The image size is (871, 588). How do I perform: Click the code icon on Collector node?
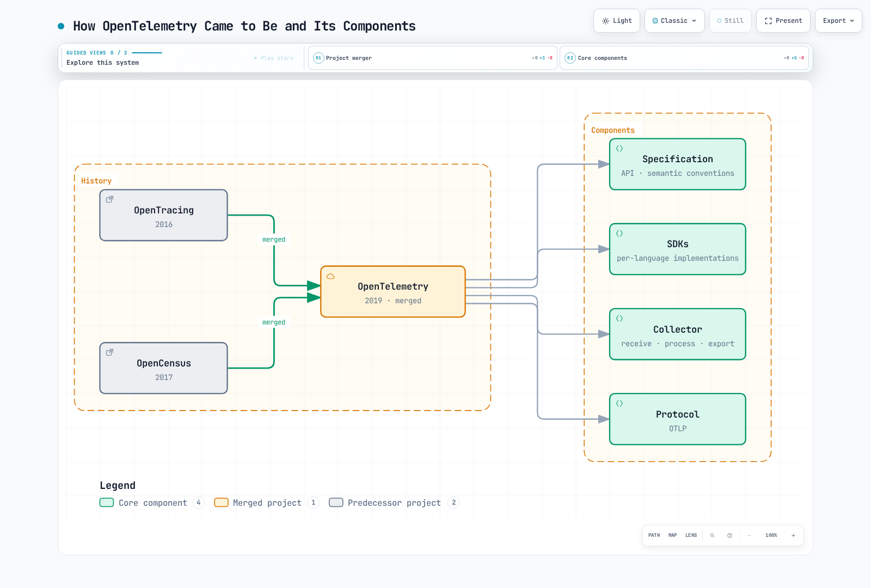pyautogui.click(x=619, y=318)
